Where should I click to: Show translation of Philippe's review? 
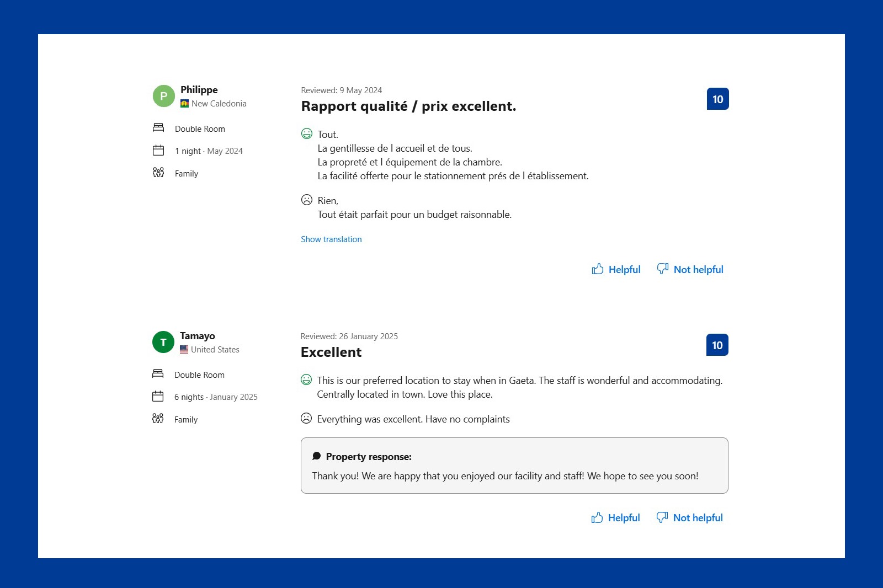click(x=331, y=239)
